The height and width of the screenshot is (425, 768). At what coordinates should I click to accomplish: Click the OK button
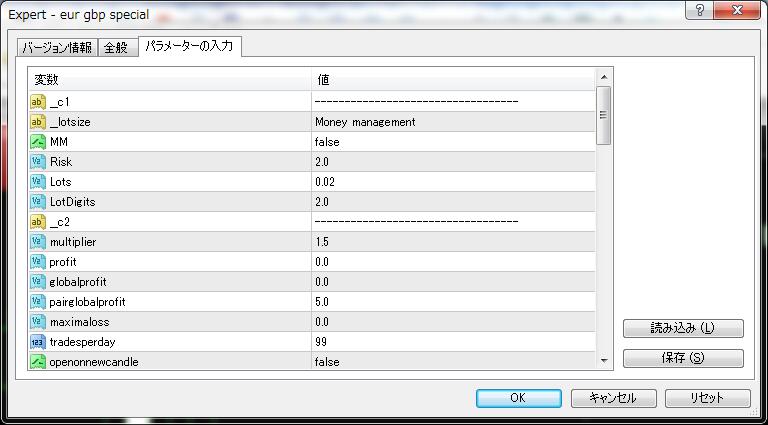tap(518, 398)
